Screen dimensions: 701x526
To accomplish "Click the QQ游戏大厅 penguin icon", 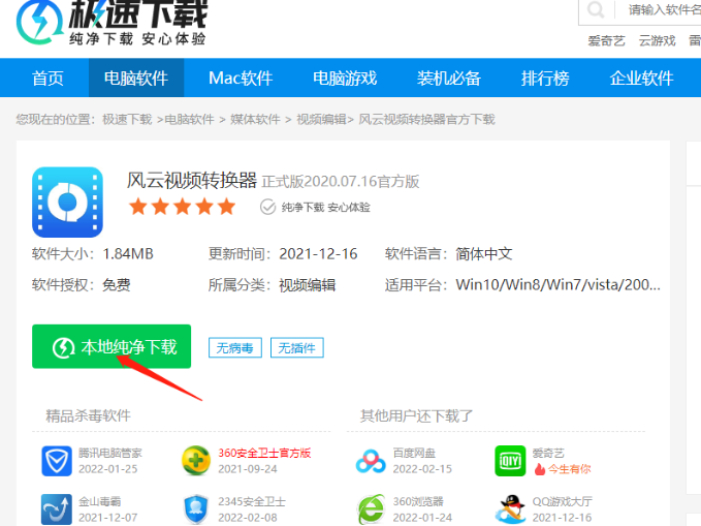I will [510, 509].
